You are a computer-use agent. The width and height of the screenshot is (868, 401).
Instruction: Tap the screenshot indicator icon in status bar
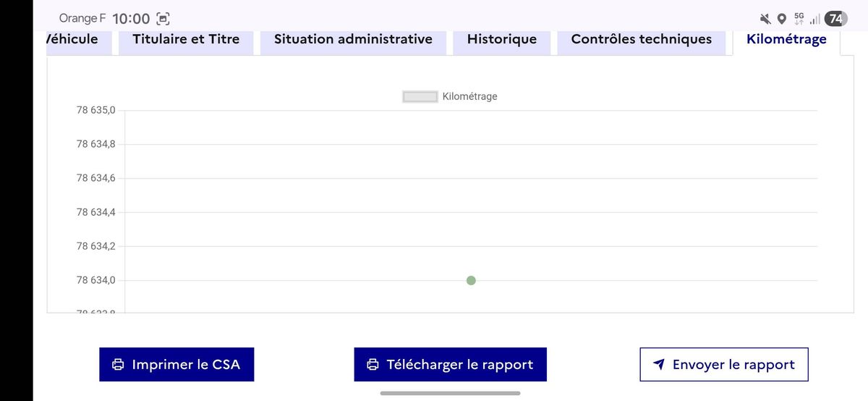(x=163, y=19)
